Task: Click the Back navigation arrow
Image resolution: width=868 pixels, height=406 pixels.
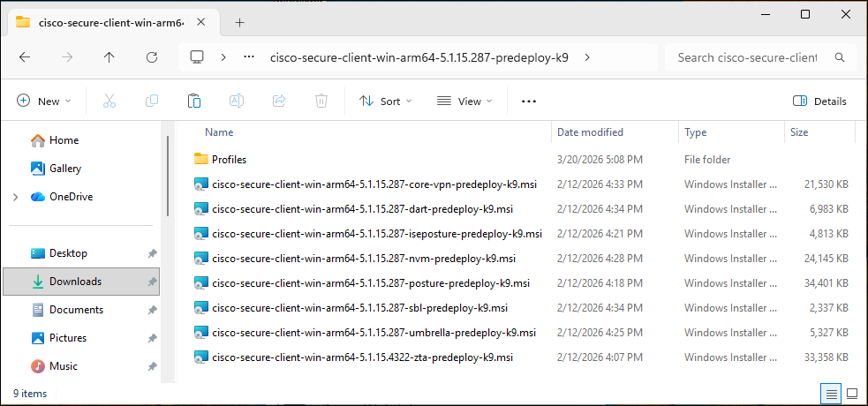Action: tap(25, 57)
